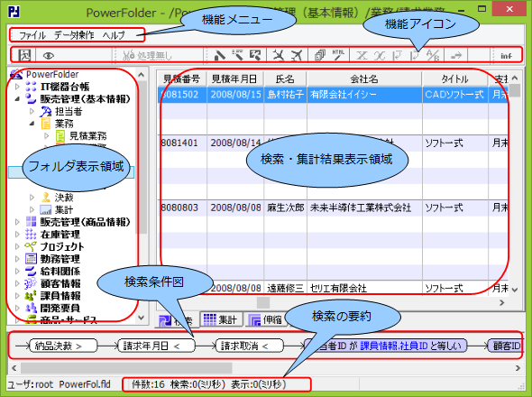Click the PowerFolder app icon in title bar
Screen dimensions: 532x397
click(x=14, y=12)
